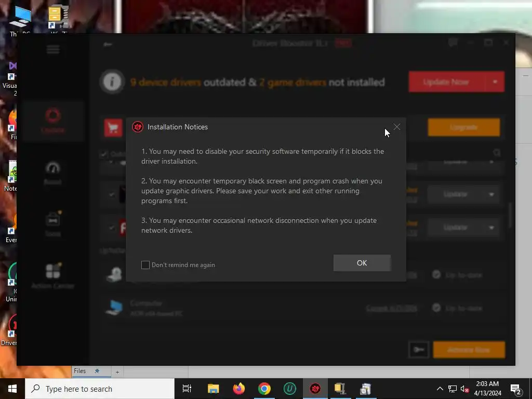The image size is (532, 399).
Task: Click the orange Upgrade button
Action: pos(464,127)
